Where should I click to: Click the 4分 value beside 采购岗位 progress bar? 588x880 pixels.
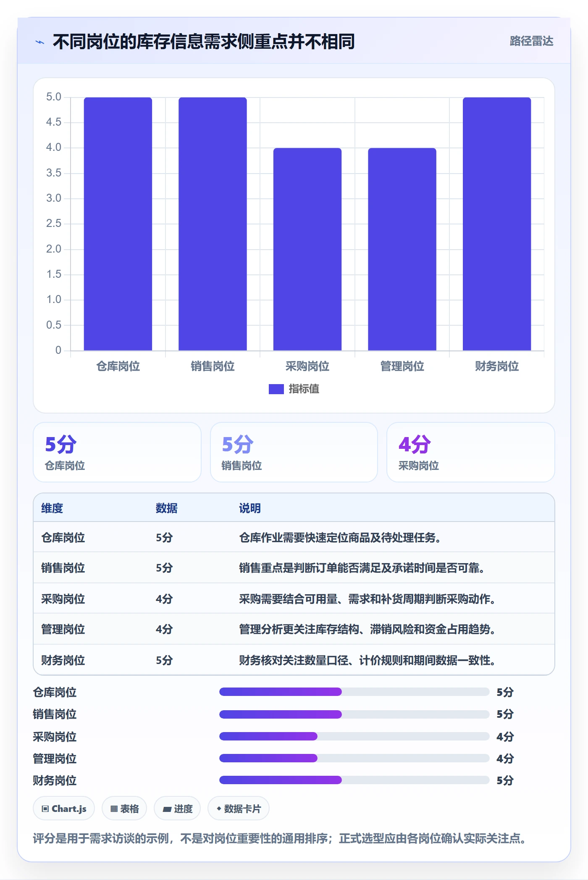click(505, 737)
